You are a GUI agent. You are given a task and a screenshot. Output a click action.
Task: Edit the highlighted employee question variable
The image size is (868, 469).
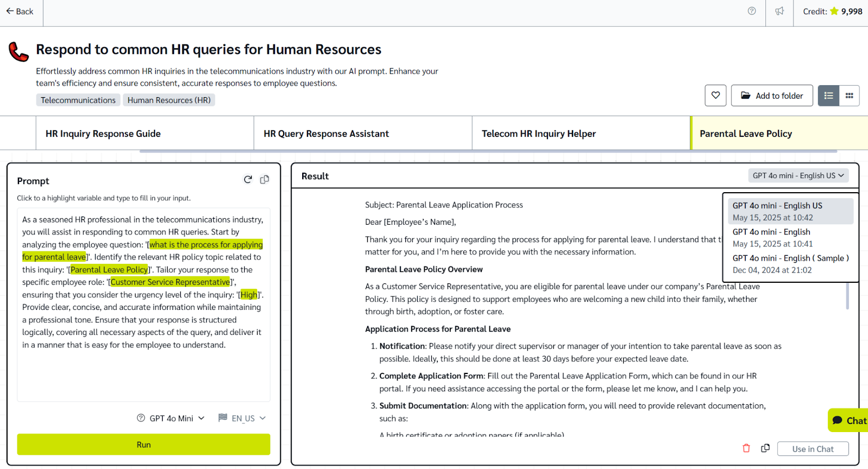(143, 251)
